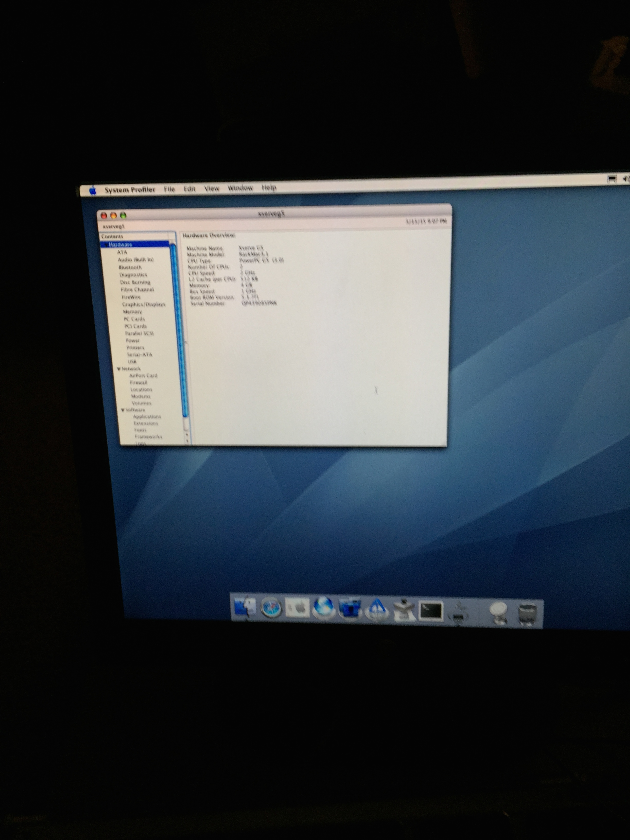630x840 pixels.
Task: Select Extensions under Software
Action: (146, 423)
